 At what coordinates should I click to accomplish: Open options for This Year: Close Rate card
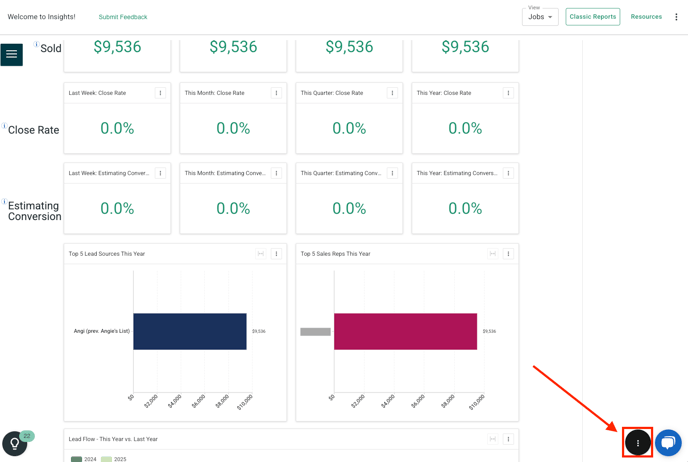[x=508, y=93]
